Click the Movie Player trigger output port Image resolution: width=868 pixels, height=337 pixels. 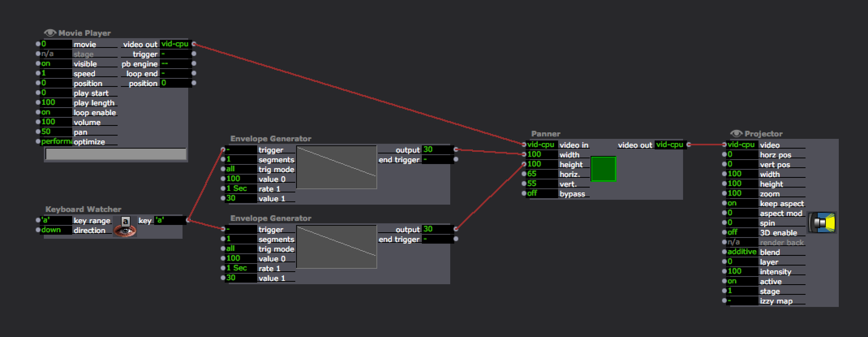[194, 54]
